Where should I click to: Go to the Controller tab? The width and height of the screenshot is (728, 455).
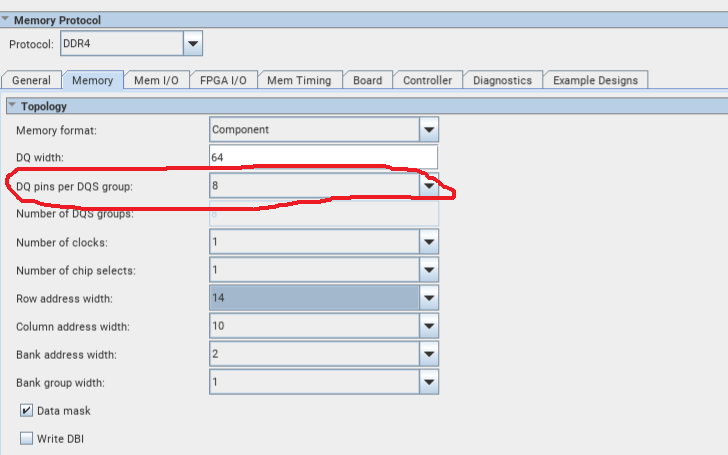[427, 80]
